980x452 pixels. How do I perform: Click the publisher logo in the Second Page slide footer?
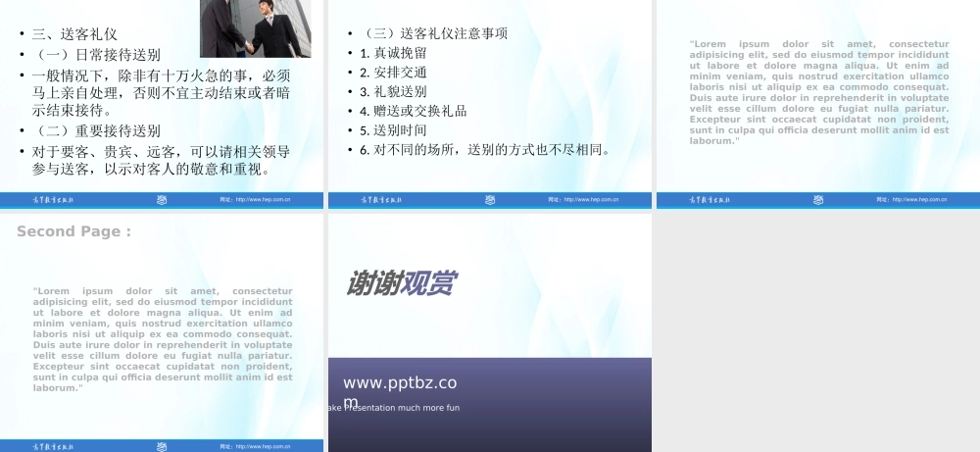coord(53,447)
